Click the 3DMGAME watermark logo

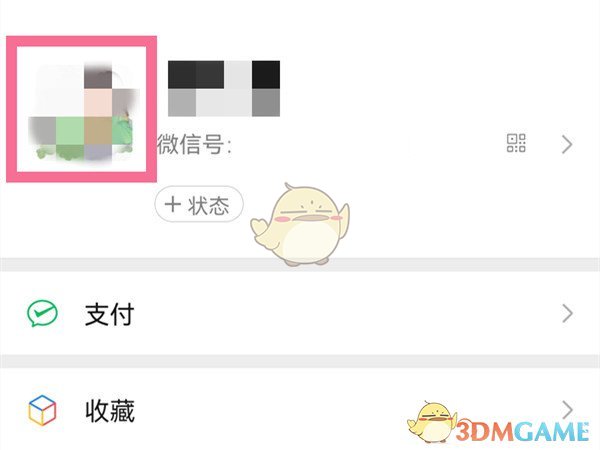click(x=522, y=430)
